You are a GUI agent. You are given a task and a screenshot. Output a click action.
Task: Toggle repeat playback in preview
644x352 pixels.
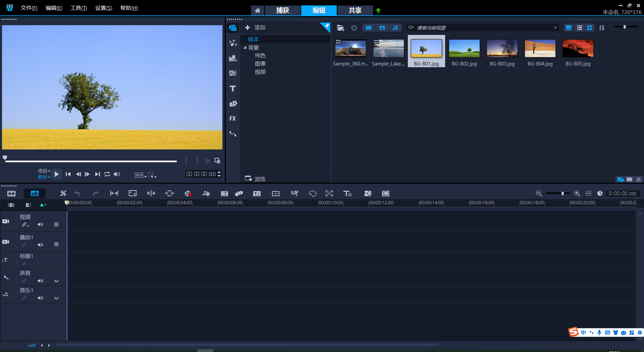tap(107, 174)
